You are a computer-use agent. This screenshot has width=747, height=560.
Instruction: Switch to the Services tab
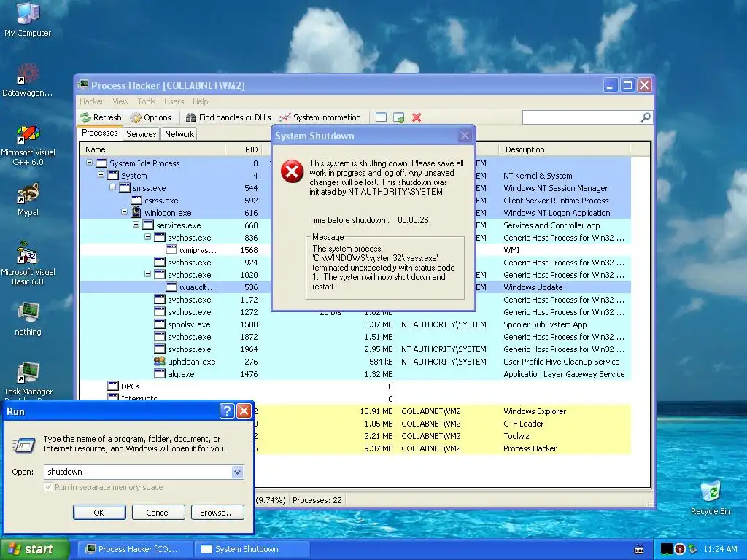pyautogui.click(x=141, y=134)
